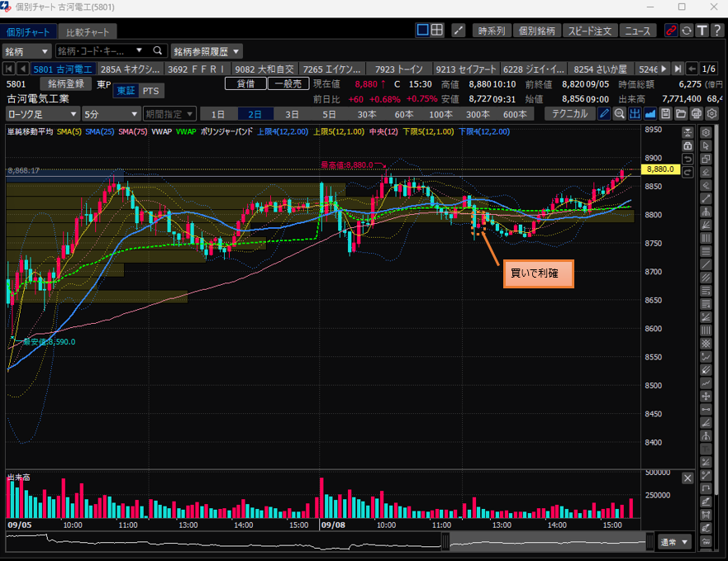Click the undo arrow beside the chart
728x561 pixels.
[688, 159]
